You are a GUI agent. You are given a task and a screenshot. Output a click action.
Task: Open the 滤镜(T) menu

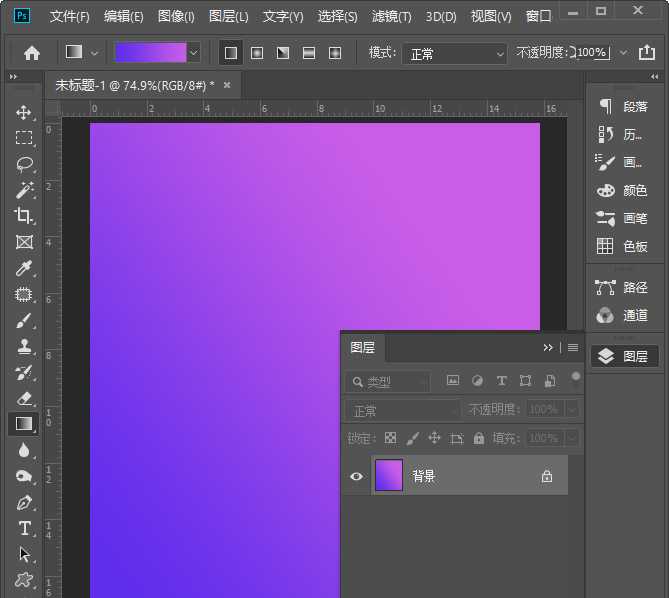391,17
